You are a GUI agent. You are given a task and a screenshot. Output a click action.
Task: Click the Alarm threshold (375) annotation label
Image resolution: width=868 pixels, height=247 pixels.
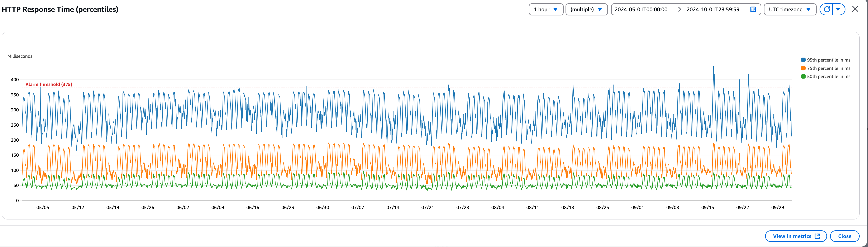tap(49, 84)
